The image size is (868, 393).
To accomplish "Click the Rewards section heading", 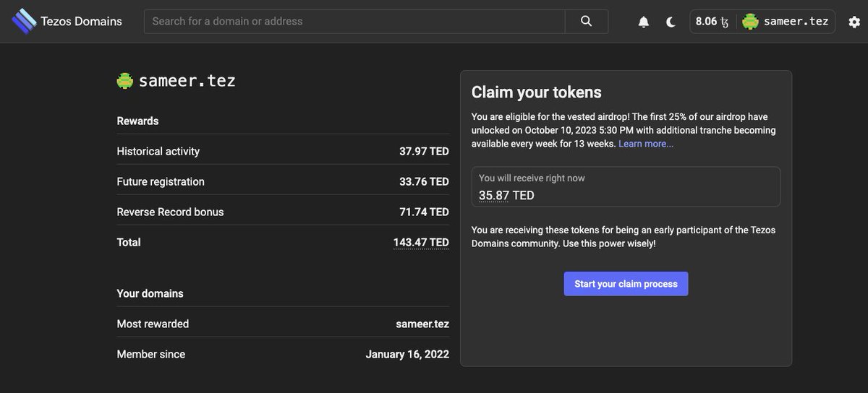I will click(x=137, y=121).
